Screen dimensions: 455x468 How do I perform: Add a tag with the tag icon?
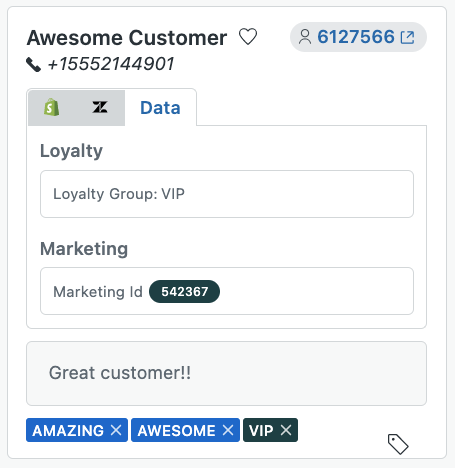398,444
